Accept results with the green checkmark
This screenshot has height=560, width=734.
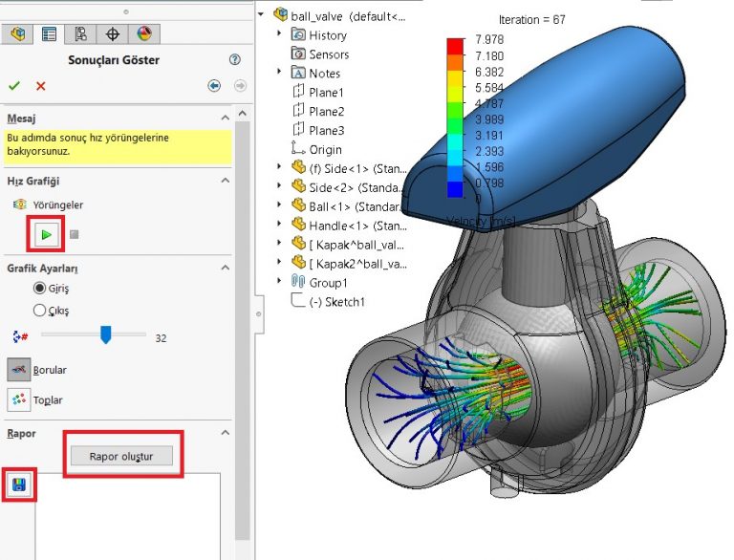pyautogui.click(x=14, y=86)
